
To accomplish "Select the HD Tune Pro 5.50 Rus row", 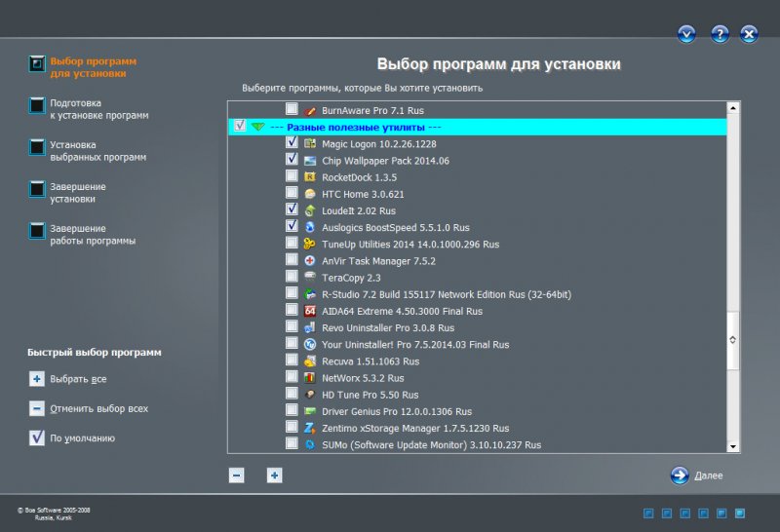I will 477,395.
